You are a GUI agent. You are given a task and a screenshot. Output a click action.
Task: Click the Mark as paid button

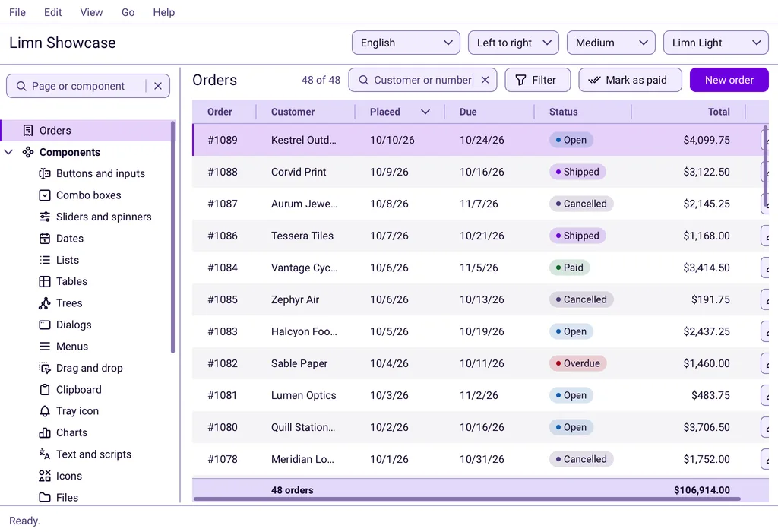pyautogui.click(x=630, y=80)
